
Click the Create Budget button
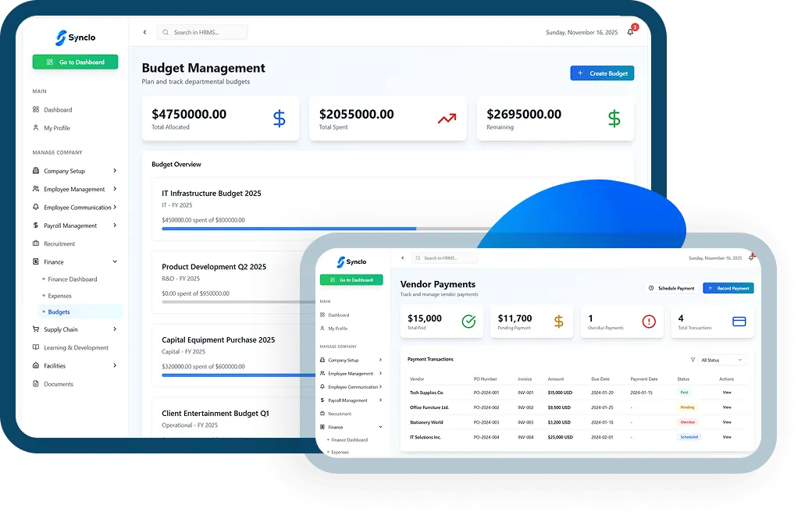602,73
